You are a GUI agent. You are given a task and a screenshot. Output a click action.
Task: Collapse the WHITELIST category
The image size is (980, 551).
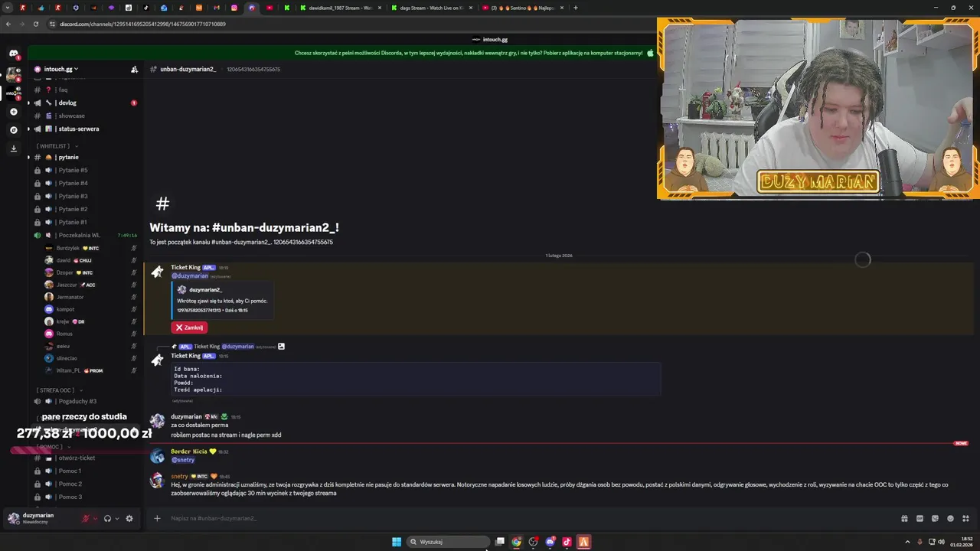[55, 146]
